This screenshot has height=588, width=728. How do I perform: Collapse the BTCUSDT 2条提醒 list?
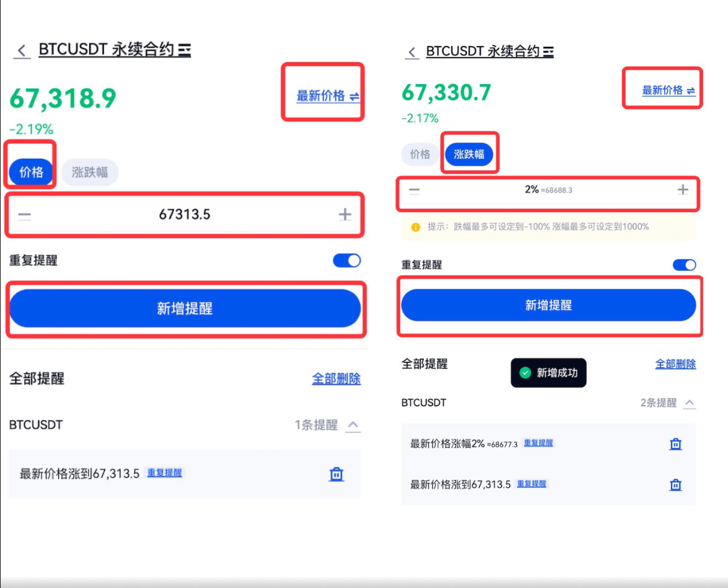tap(690, 403)
